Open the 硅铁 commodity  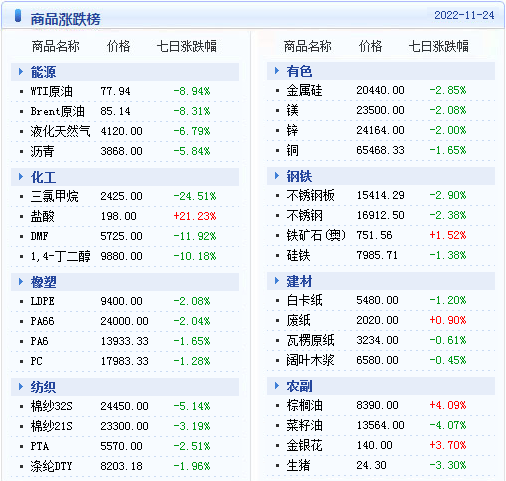(298, 255)
